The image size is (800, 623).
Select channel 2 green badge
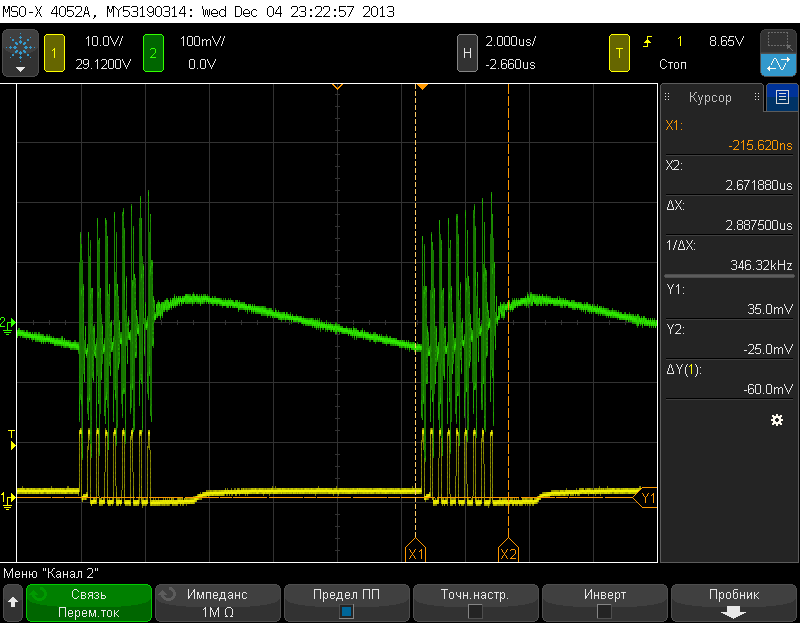point(153,53)
